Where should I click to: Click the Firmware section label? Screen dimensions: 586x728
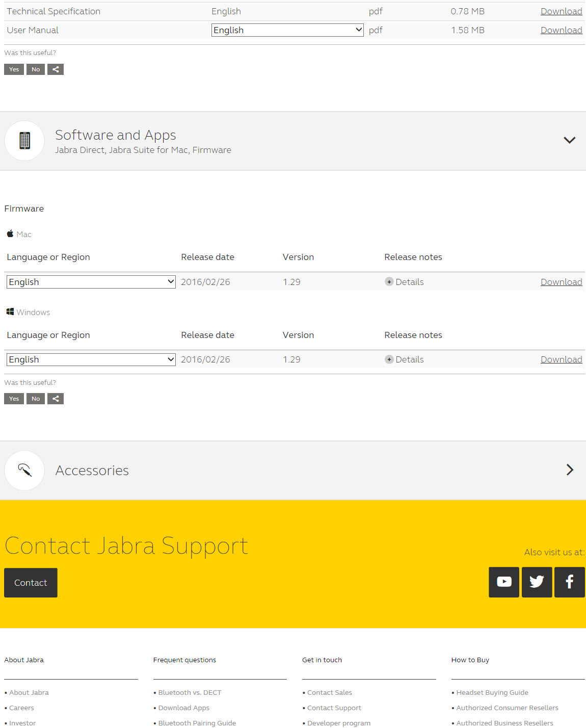click(24, 209)
